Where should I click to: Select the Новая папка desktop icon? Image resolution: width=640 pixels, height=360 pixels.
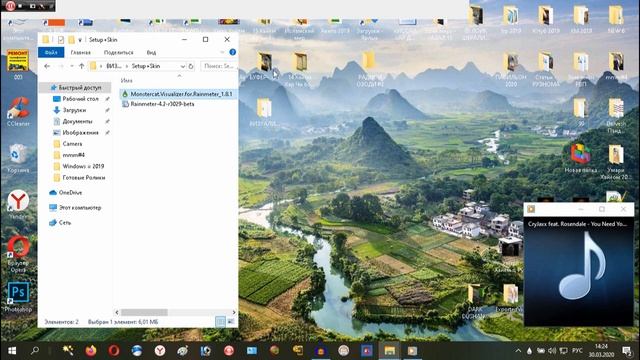580,158
